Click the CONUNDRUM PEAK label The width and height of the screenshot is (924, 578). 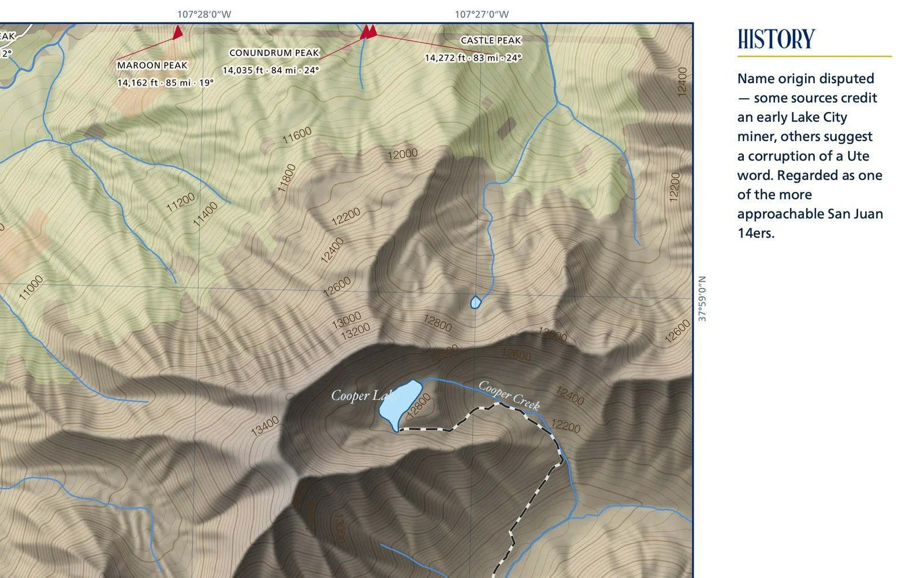click(274, 53)
